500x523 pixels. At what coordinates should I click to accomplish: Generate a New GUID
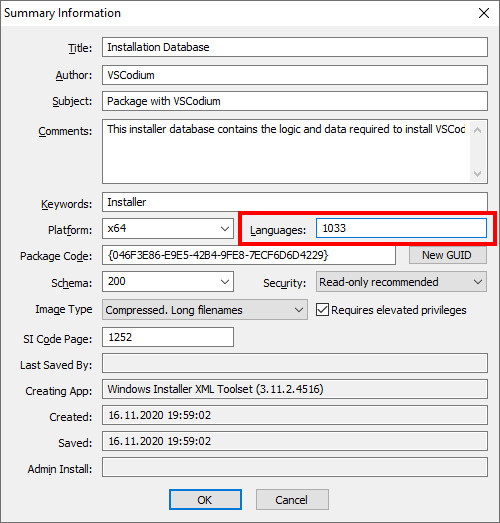point(448,255)
